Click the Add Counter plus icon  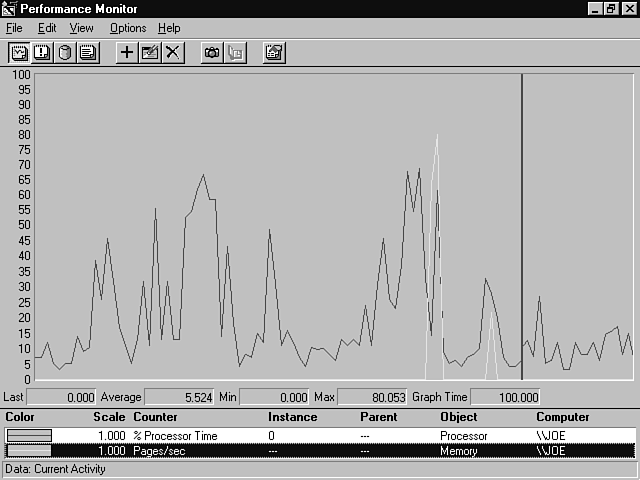click(x=127, y=53)
